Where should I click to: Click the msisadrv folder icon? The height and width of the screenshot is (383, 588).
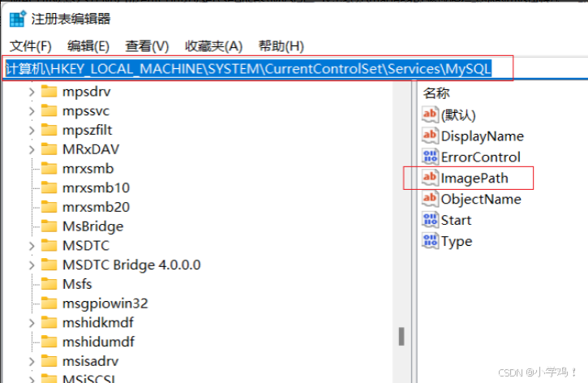(49, 360)
